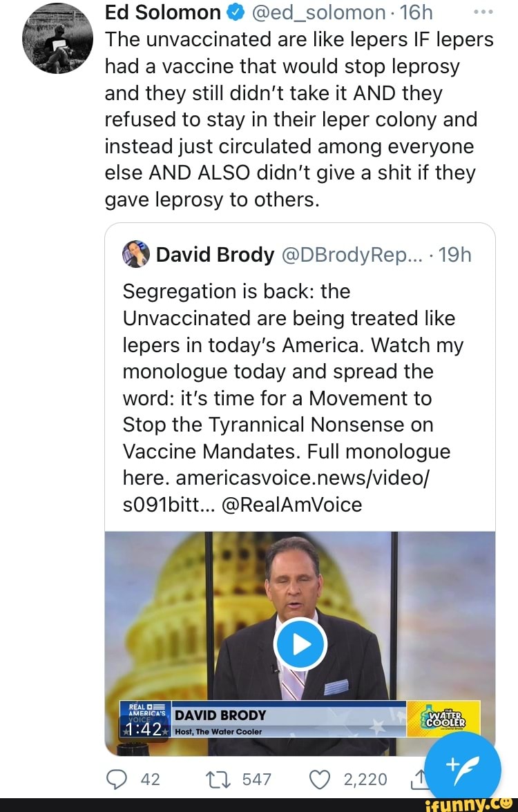Click the Ed Solomon display name
Viewport: 518px width, 812px height.
click(162, 12)
